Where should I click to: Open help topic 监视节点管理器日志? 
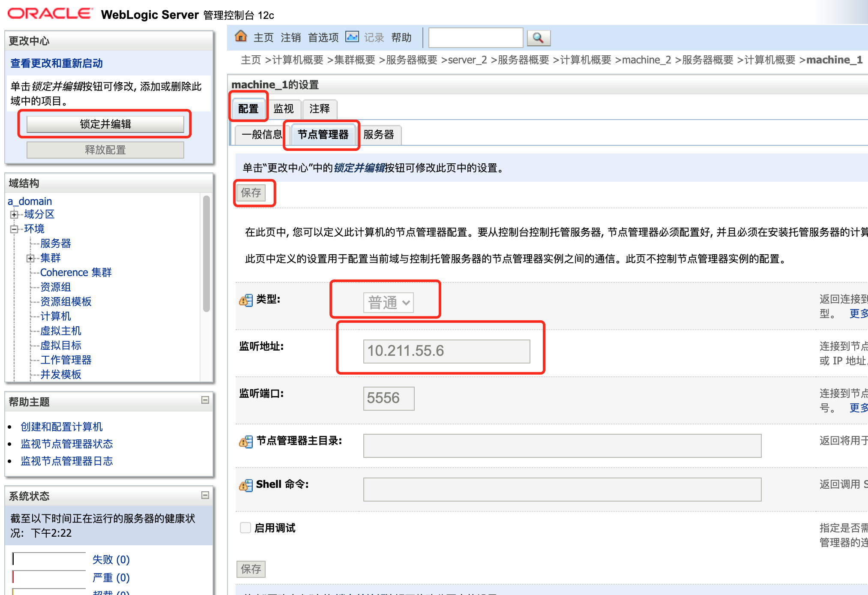point(67,461)
